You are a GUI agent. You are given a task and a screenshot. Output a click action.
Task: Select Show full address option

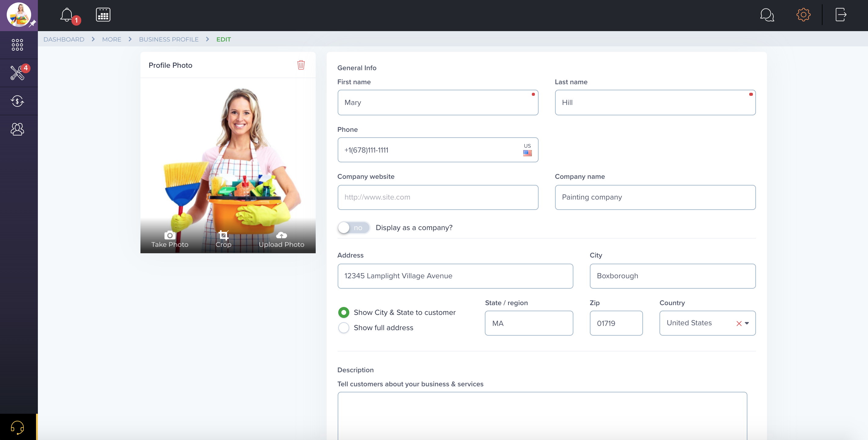[344, 328]
